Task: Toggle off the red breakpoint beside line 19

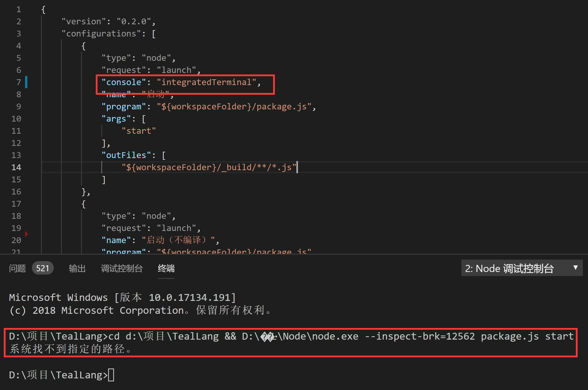Action: pyautogui.click(x=27, y=234)
